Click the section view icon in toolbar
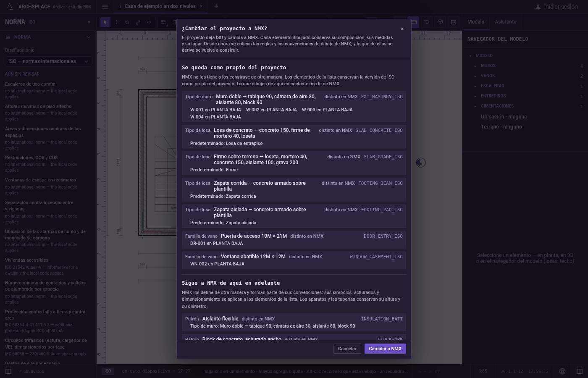 point(454,22)
